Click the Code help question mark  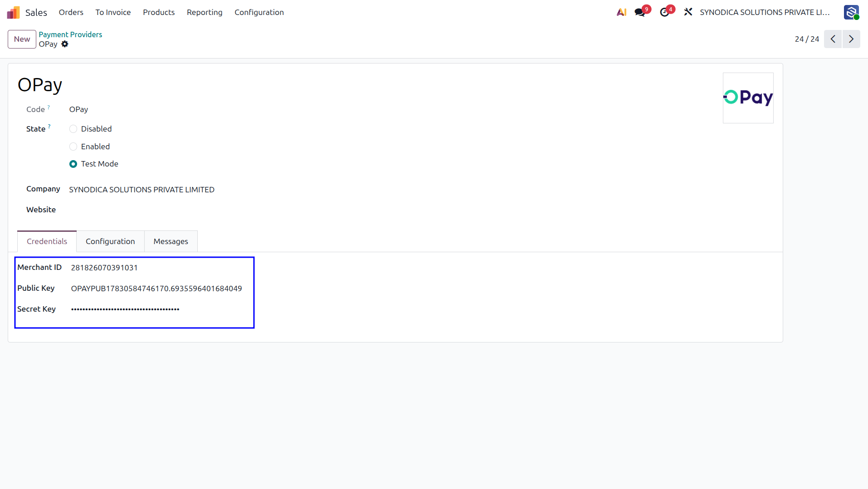pos(49,107)
